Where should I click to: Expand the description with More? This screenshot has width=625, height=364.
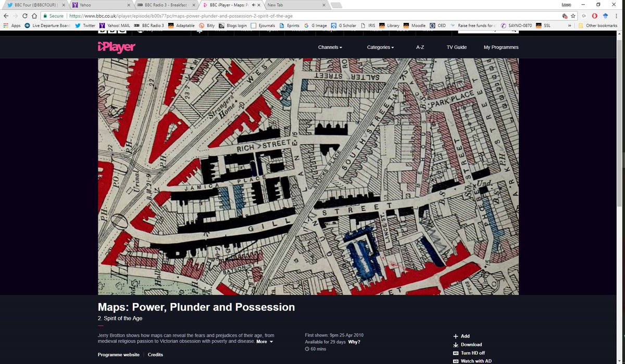tap(265, 342)
